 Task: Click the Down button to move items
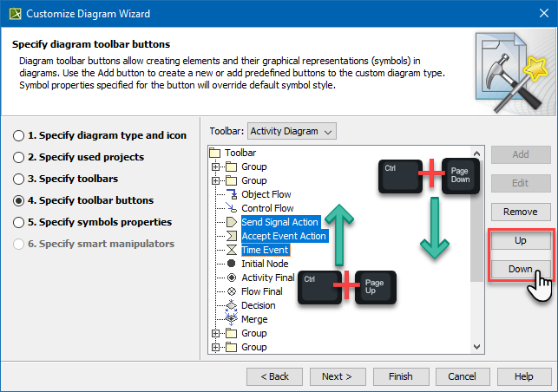coord(521,269)
